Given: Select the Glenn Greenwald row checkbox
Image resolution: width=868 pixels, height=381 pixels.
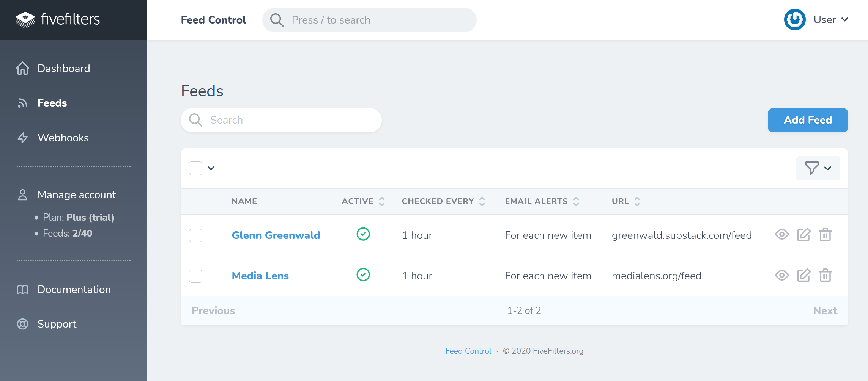Looking at the screenshot, I should [195, 235].
